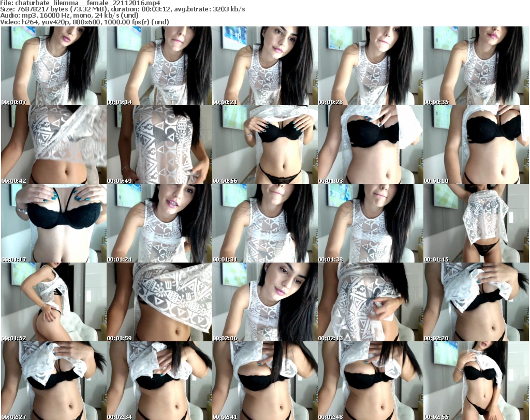Select the frame at 00:02:13
This screenshot has width=530, height=420.
[x=370, y=302]
